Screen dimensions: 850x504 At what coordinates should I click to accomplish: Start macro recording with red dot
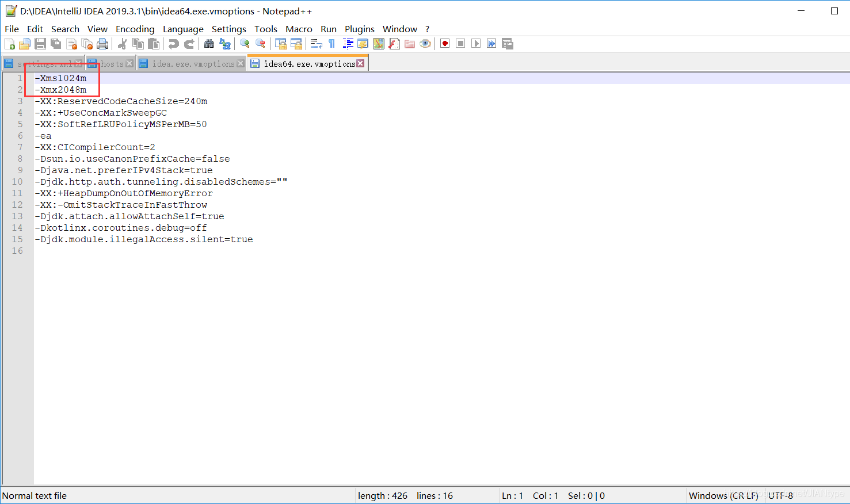point(445,44)
